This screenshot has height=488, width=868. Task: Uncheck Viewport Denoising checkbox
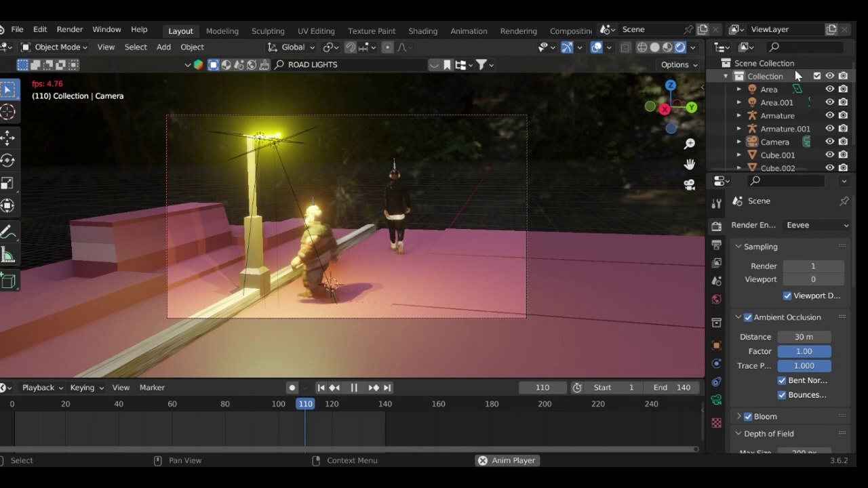click(x=787, y=296)
